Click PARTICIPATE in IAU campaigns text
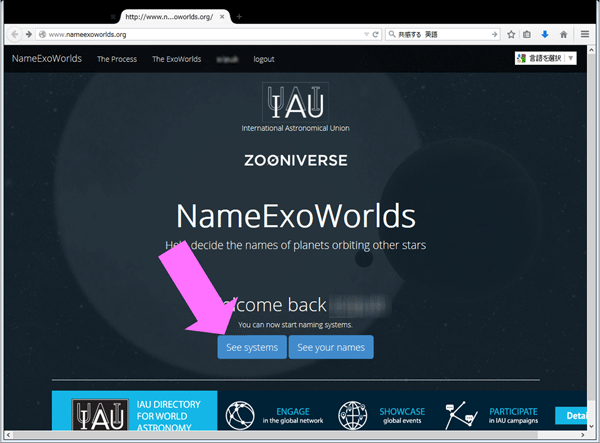 click(513, 415)
